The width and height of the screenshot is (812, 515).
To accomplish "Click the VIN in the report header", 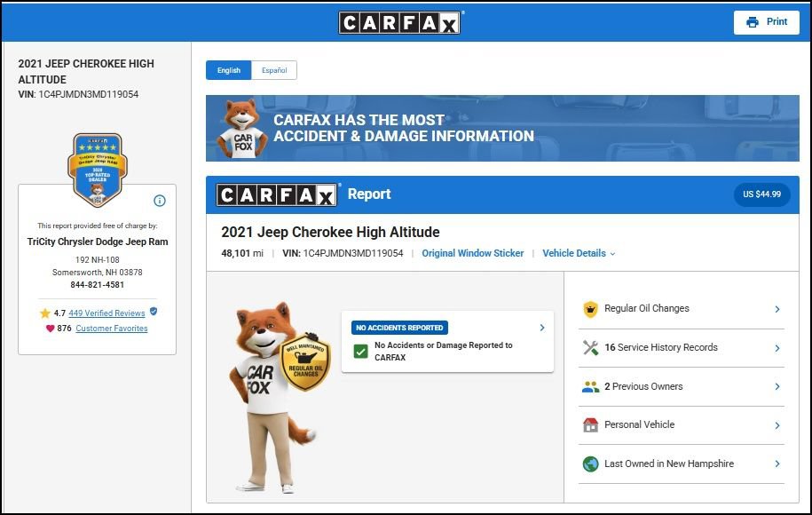I will coord(343,253).
